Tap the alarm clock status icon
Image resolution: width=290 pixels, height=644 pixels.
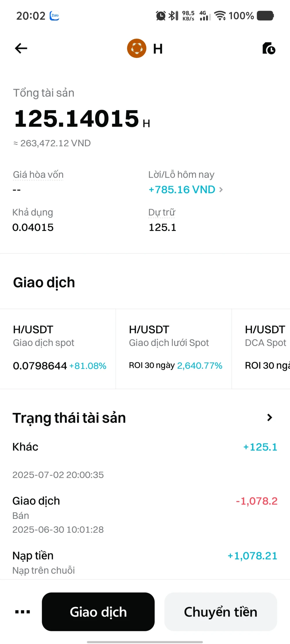pos(161,16)
